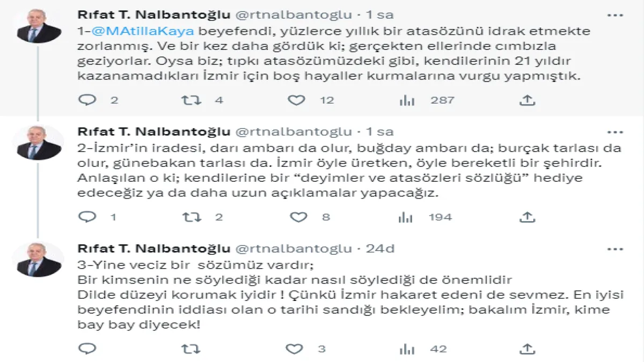Reply to the first tweet mentioning @MAtillaKaya

[x=87, y=100]
